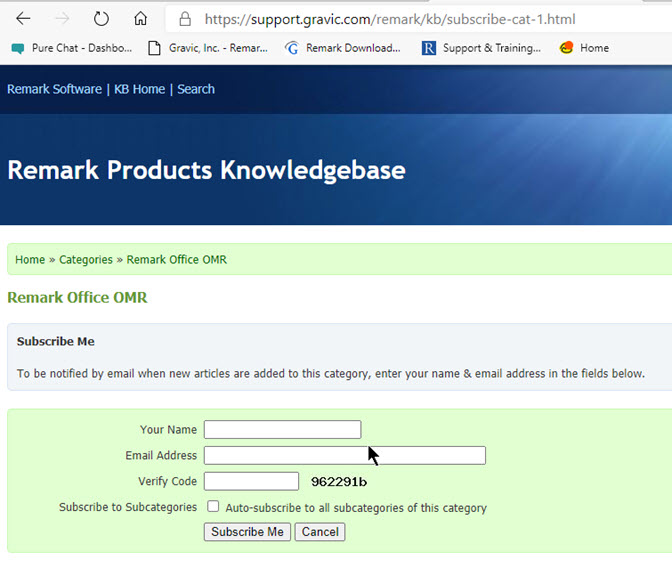Click the Remark Office OMR green heading
This screenshot has height=584, width=672.
77,297
